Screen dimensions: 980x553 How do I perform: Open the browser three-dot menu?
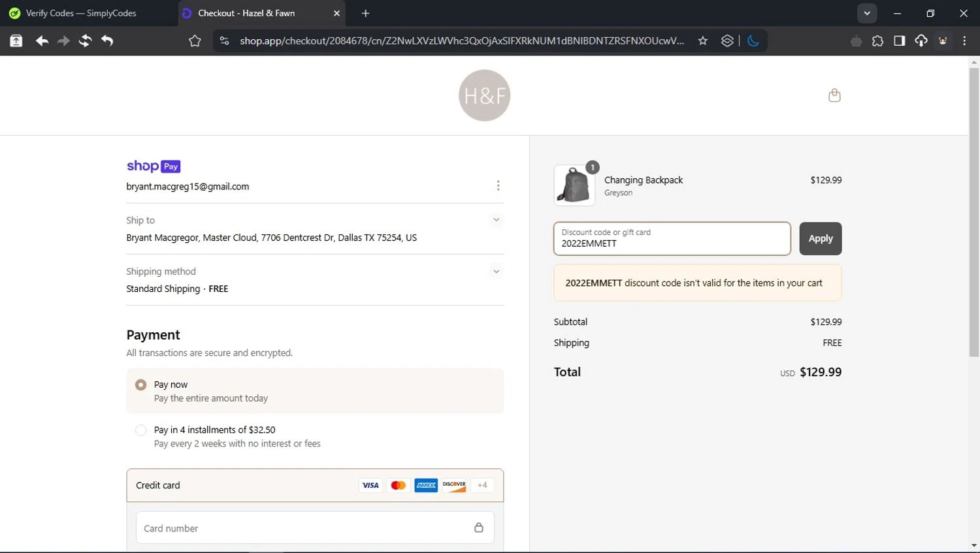pos(964,40)
